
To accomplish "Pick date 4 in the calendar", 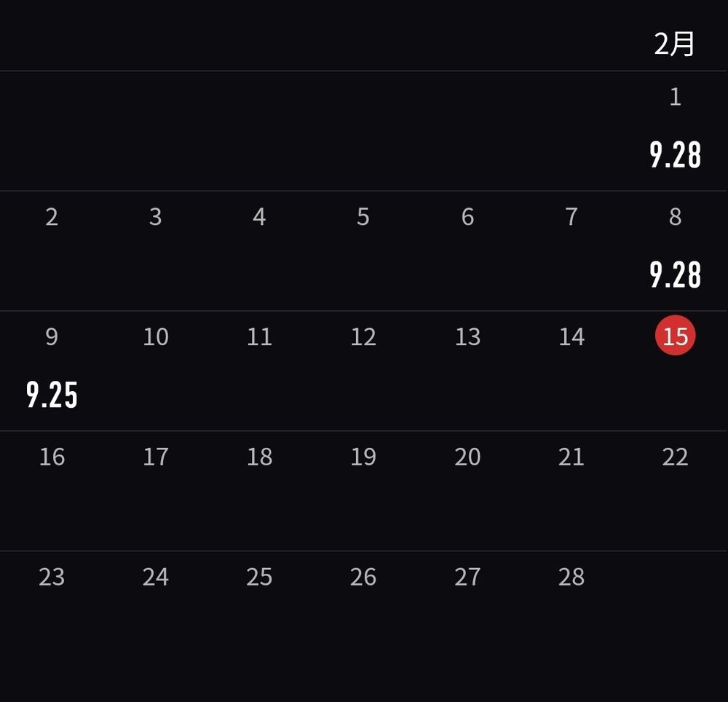I will (x=259, y=217).
